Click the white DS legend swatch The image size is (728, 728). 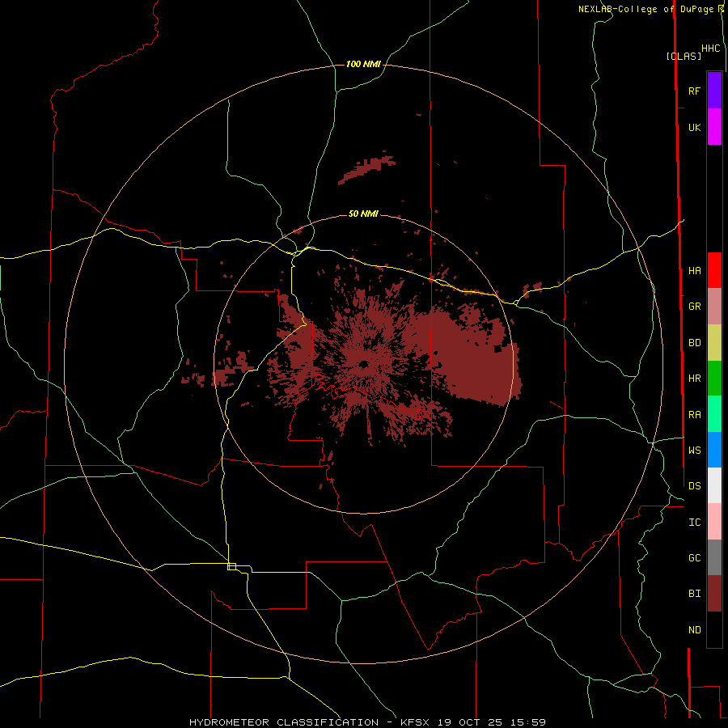(x=714, y=485)
